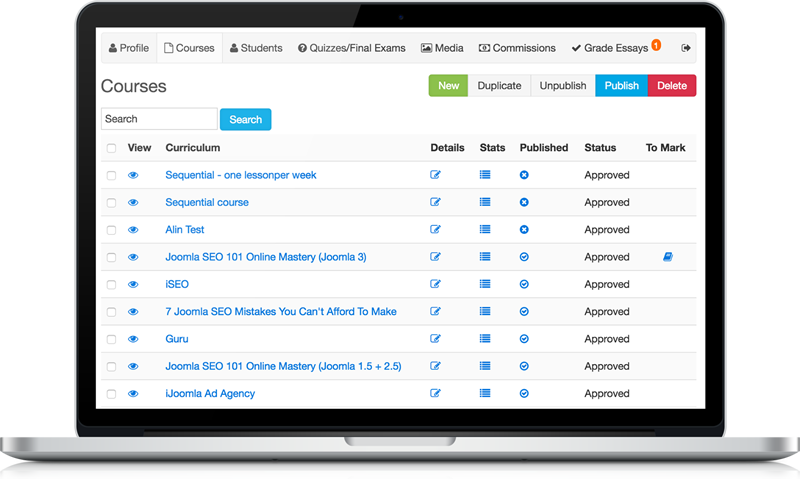Click the blue Publish button
This screenshot has width=800, height=482.
pyautogui.click(x=621, y=86)
